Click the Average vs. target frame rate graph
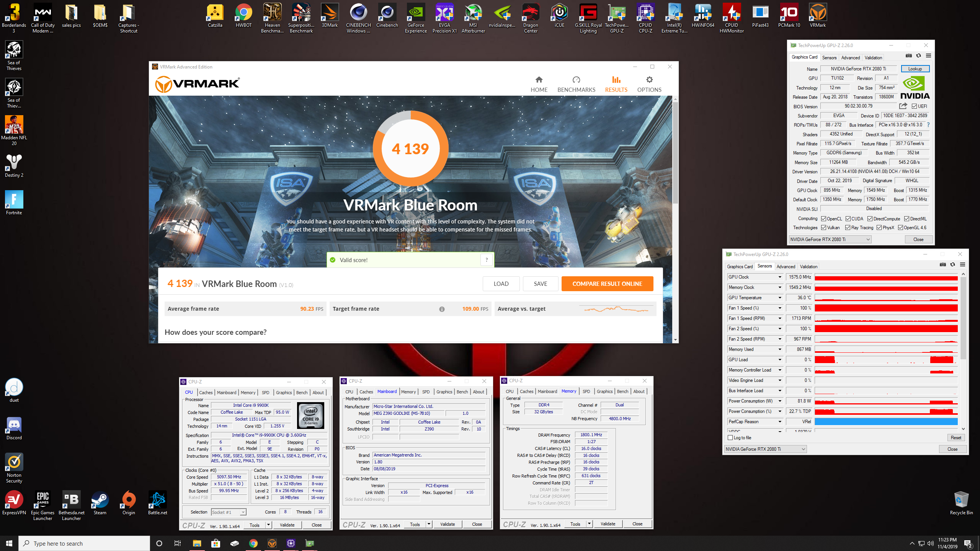Viewport: 980px width, 551px height. (616, 309)
